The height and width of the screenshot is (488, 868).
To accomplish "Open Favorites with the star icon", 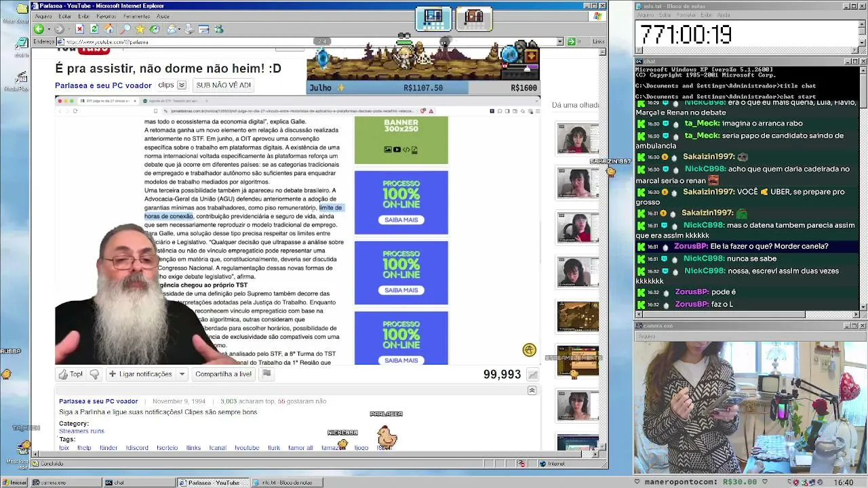I will coord(140,29).
